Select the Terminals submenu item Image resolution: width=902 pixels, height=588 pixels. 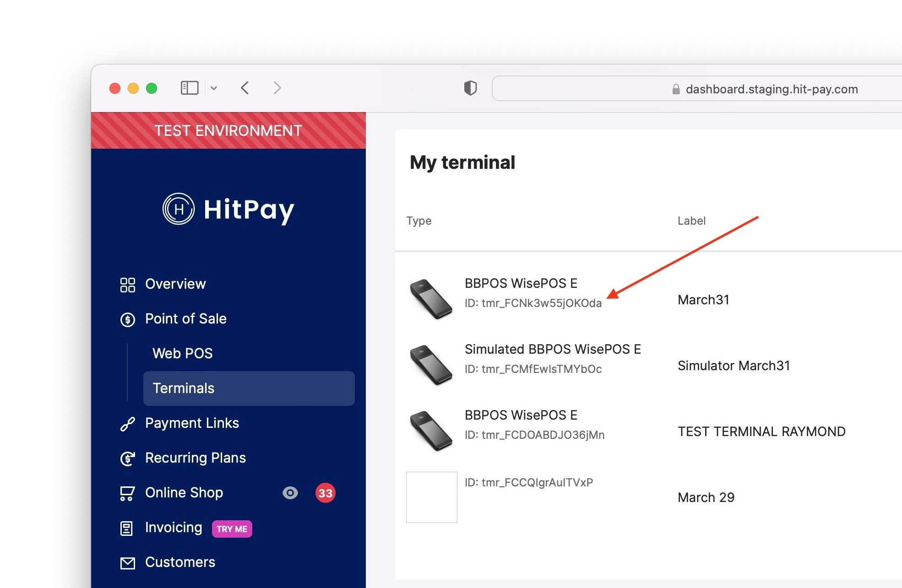coord(249,388)
